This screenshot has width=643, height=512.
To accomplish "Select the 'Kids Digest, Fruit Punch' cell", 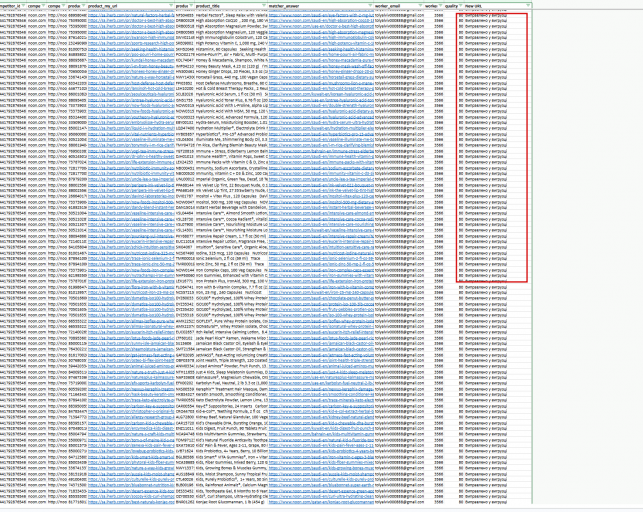I will [x=232, y=428].
